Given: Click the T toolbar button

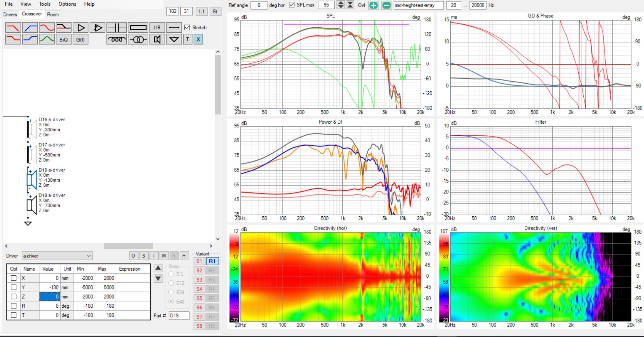Looking at the screenshot, I should tap(188, 39).
